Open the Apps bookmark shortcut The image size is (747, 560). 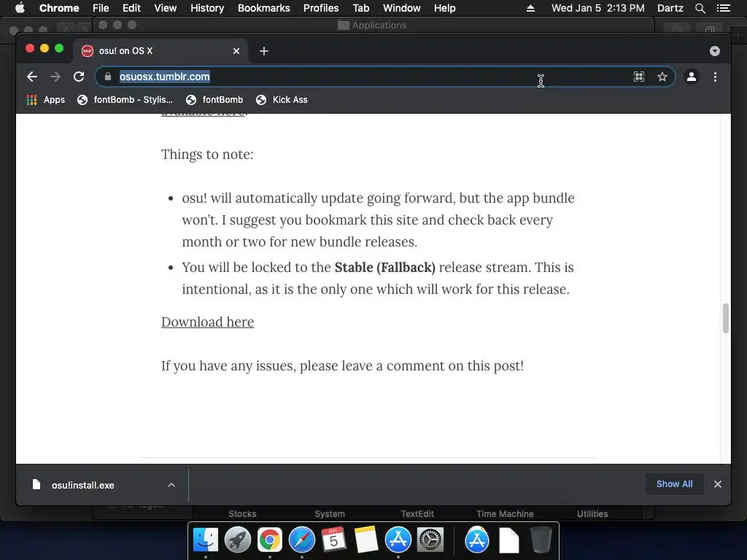coord(46,99)
